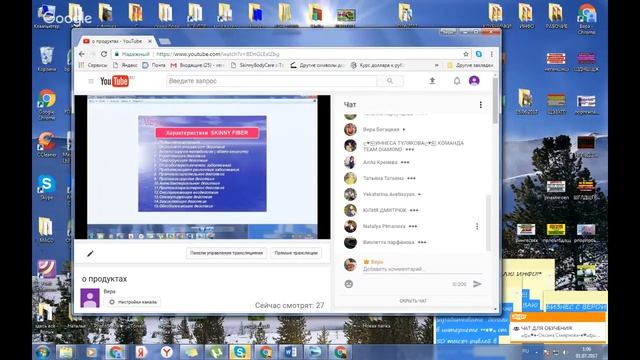Click the YouTube upload arrow icon
The image size is (640, 360).
click(x=432, y=81)
